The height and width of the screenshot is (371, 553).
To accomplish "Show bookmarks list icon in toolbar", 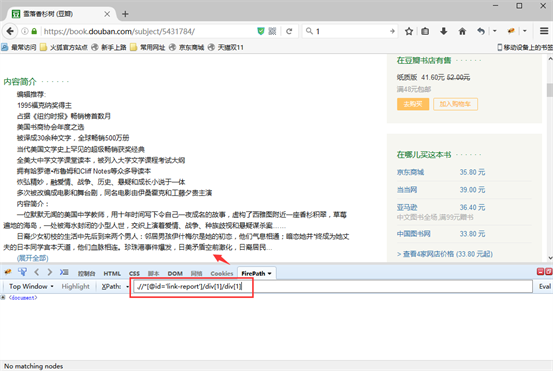I will tap(425, 31).
